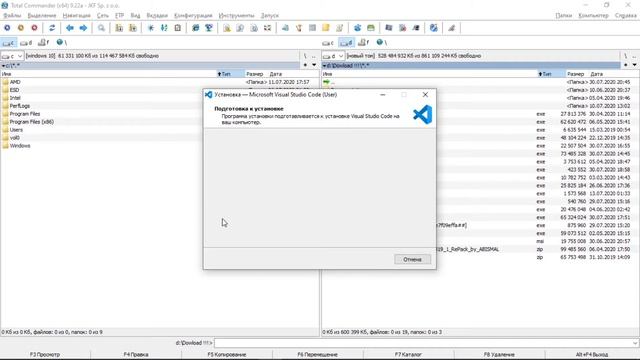
Task: Go forward with the blue right arrow
Action: click(x=83, y=28)
